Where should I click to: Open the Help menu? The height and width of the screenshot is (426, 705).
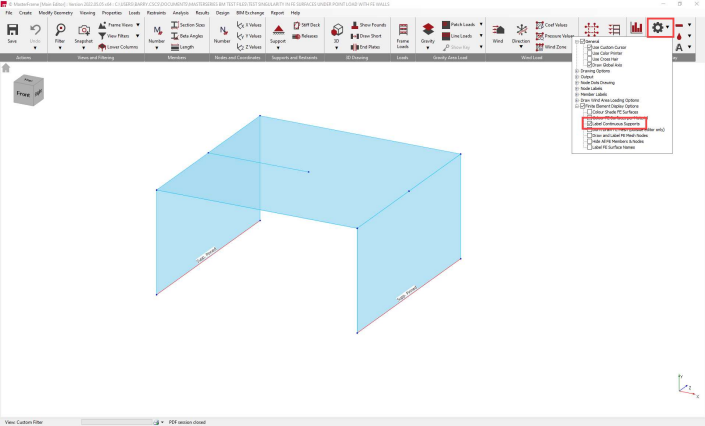[x=295, y=13]
